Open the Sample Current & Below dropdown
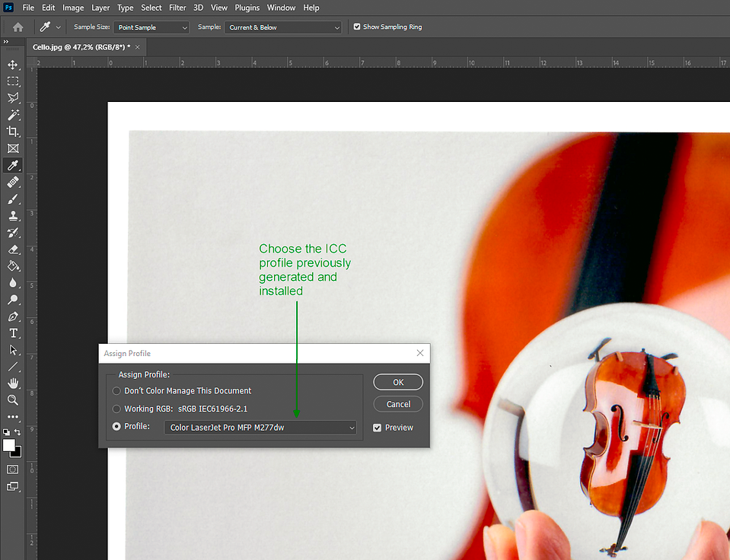The image size is (730, 560). pos(283,27)
